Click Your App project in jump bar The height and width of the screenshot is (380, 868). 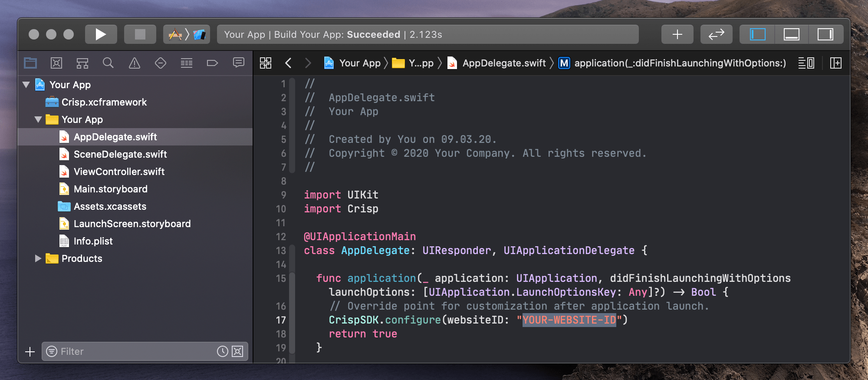352,63
